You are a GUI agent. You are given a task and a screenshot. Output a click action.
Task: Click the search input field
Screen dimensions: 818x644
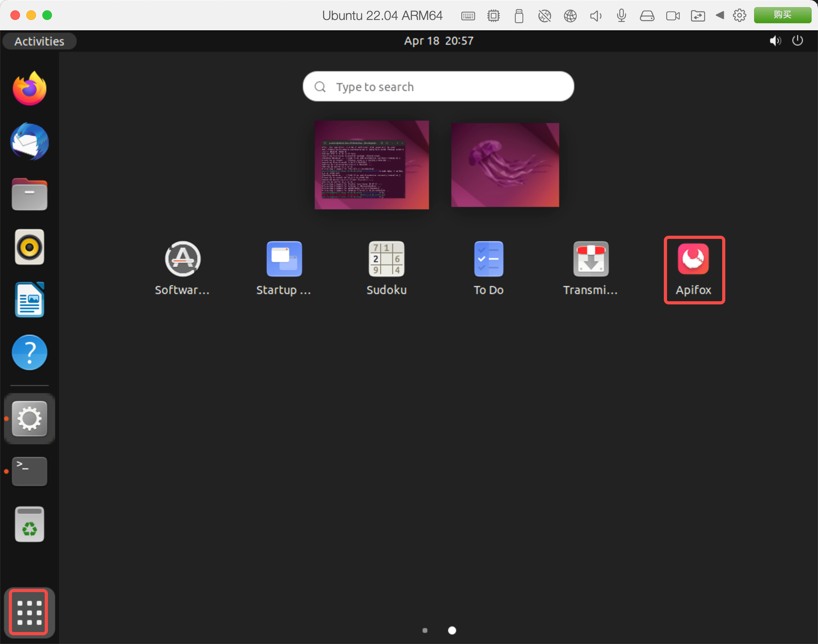438,87
